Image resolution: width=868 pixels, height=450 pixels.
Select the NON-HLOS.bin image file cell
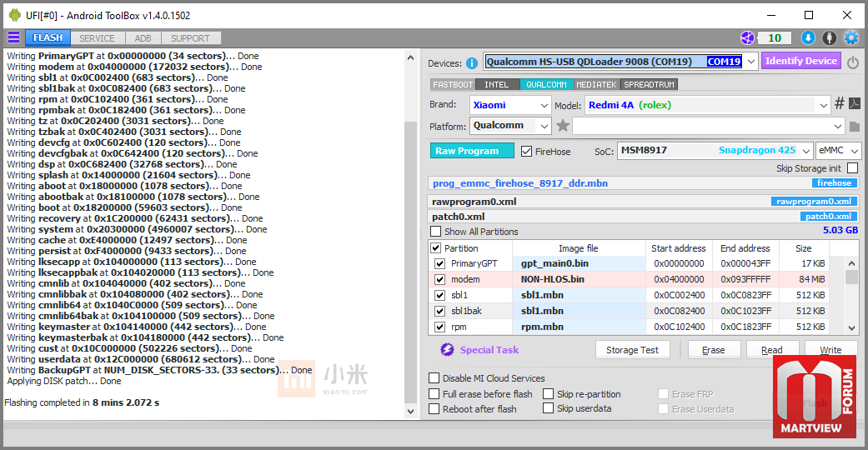point(579,279)
